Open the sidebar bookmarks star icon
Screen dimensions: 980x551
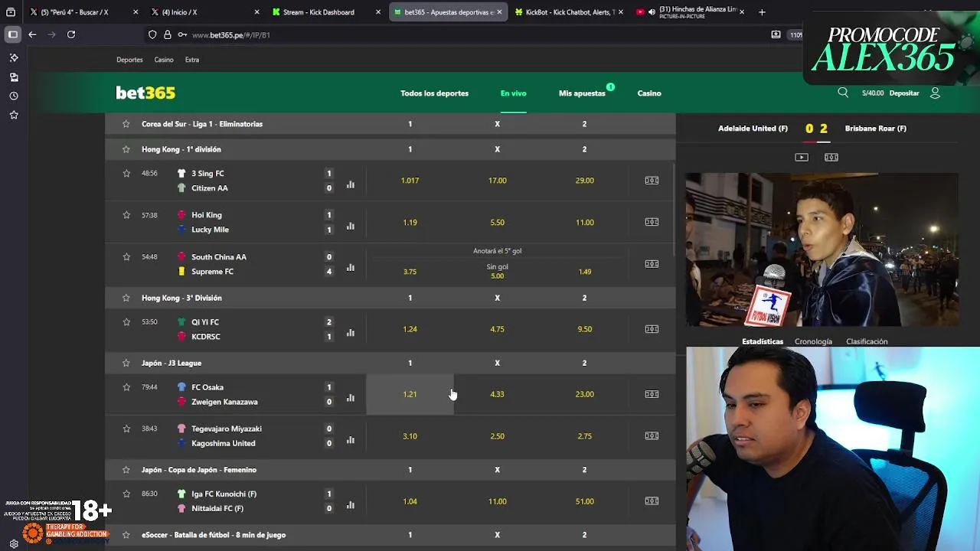pyautogui.click(x=14, y=115)
